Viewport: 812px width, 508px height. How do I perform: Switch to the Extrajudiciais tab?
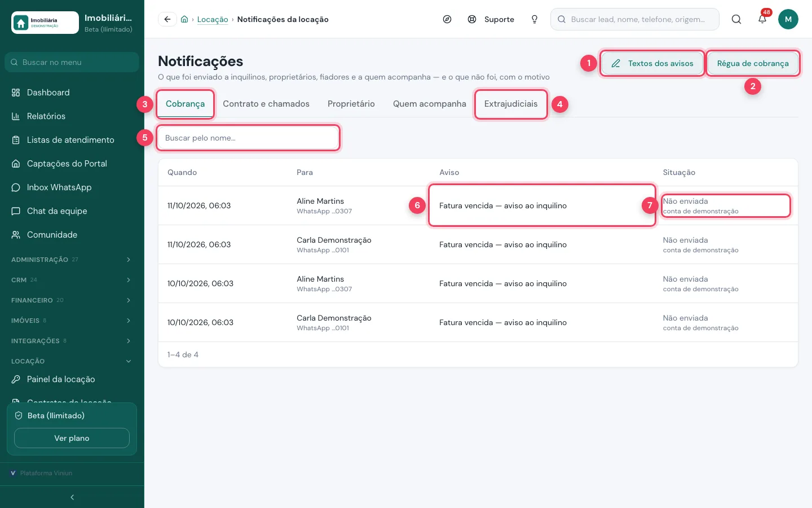click(511, 104)
